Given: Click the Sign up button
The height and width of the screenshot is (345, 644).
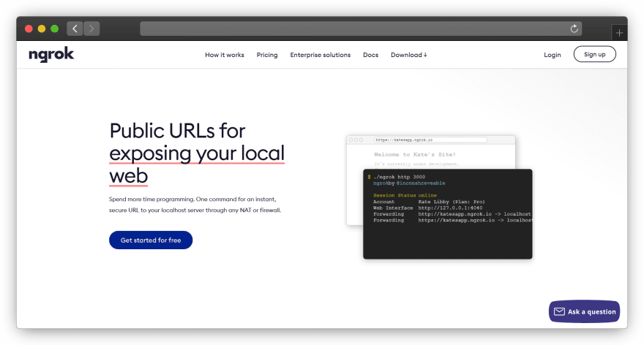Looking at the screenshot, I should pos(595,54).
